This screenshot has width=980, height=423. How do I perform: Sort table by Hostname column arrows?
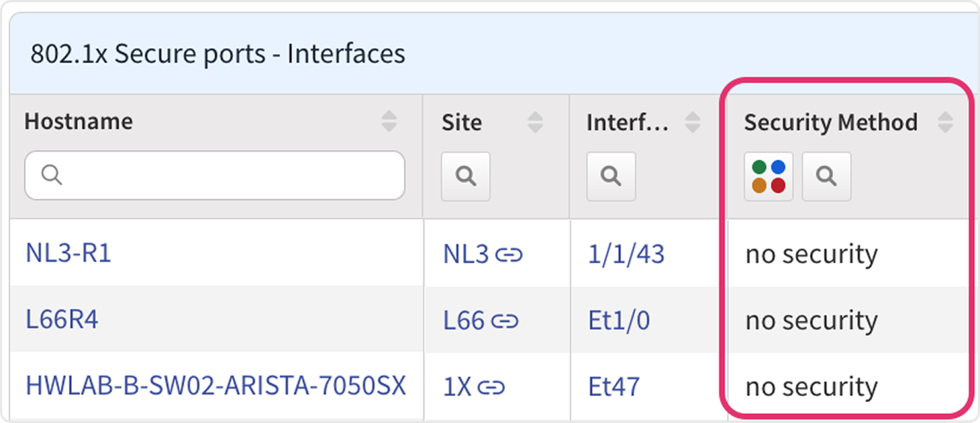[x=389, y=121]
